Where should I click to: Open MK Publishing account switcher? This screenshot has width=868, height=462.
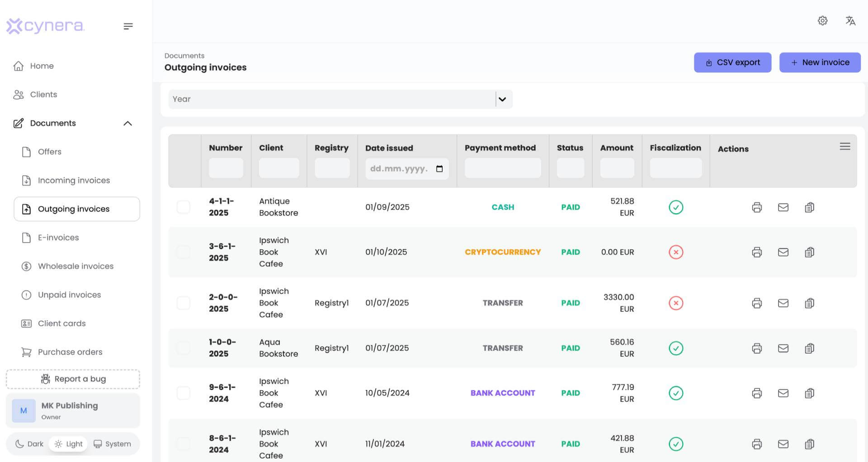pyautogui.click(x=73, y=411)
